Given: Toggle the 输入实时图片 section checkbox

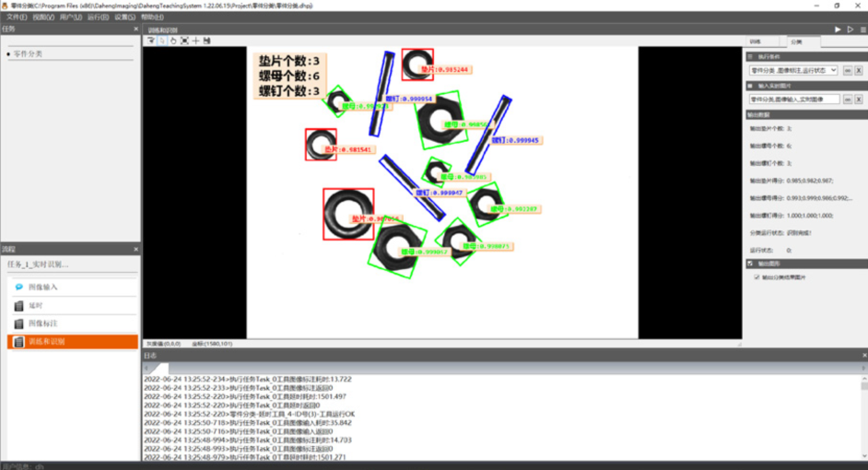Looking at the screenshot, I should 750,85.
